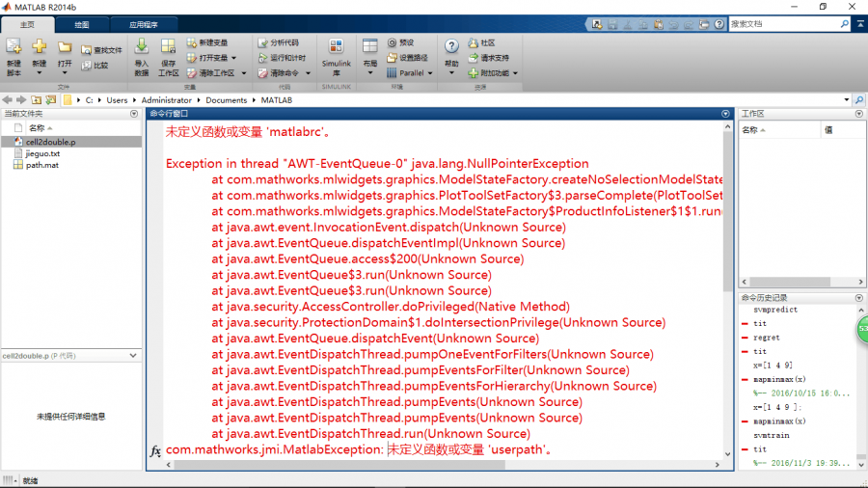The width and height of the screenshot is (868, 488).
Task: Click 设置路径 (Set Path)
Action: coord(407,58)
